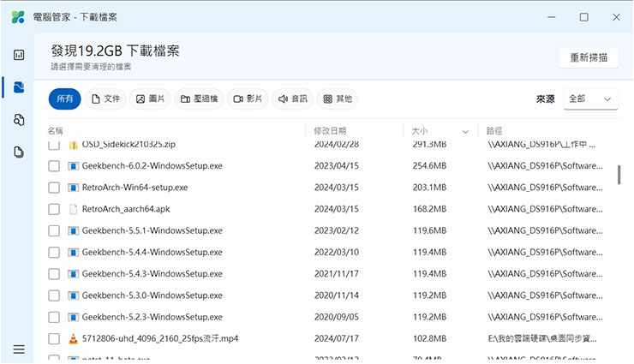Filter by 音訊 audio
634x364 pixels.
pyautogui.click(x=293, y=99)
